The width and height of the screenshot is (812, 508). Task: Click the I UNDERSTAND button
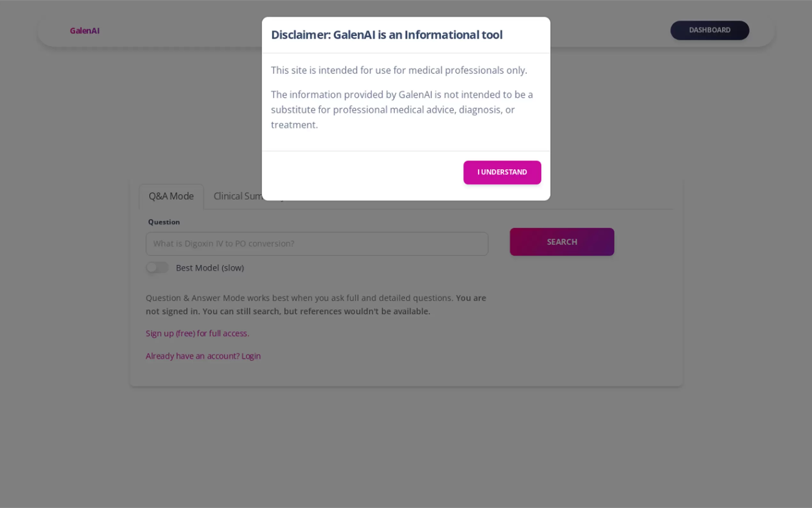[502, 172]
